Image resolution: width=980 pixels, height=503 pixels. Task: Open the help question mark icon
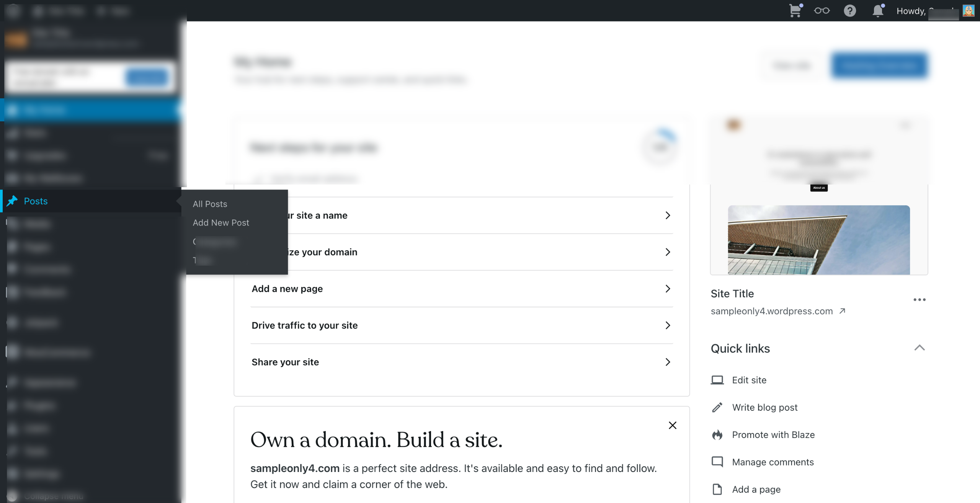849,11
